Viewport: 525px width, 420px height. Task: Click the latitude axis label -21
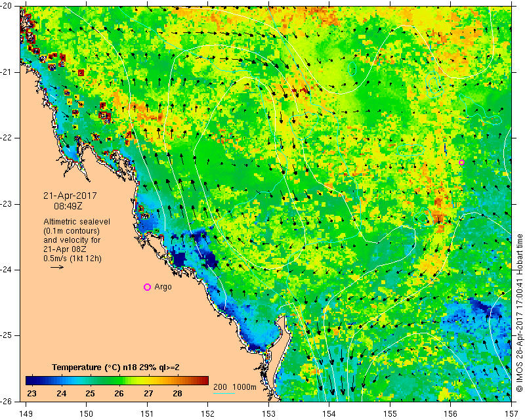7,72
